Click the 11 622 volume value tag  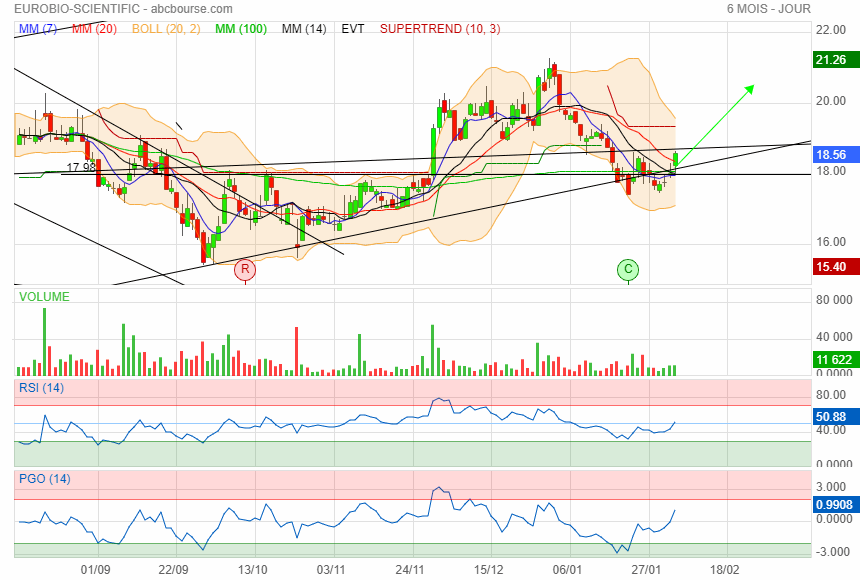(834, 360)
